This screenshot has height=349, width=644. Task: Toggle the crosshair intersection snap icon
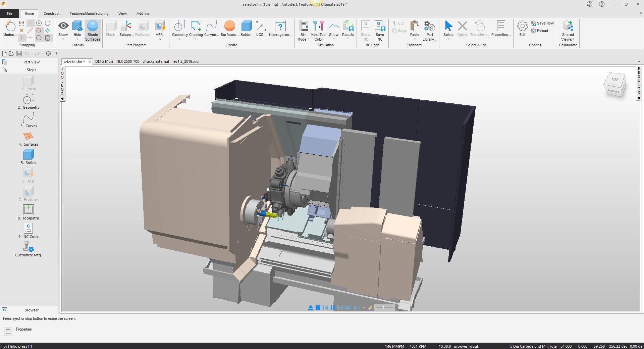(x=30, y=38)
